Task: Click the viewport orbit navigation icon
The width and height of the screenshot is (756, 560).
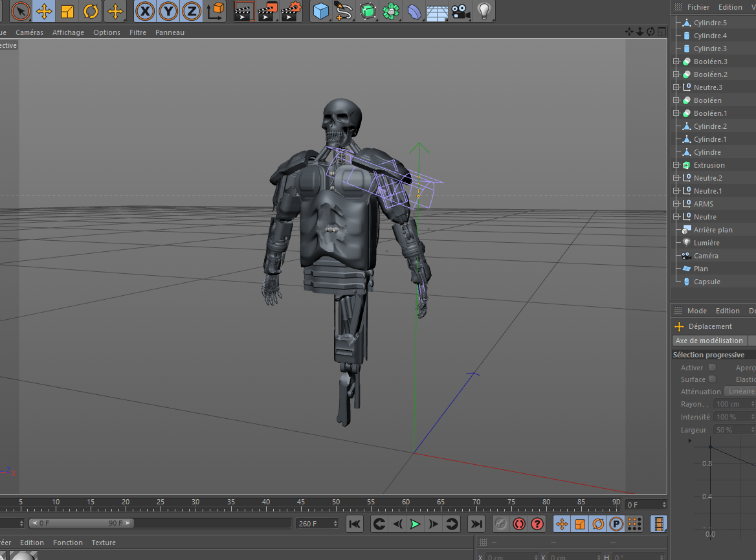Action: [x=650, y=32]
